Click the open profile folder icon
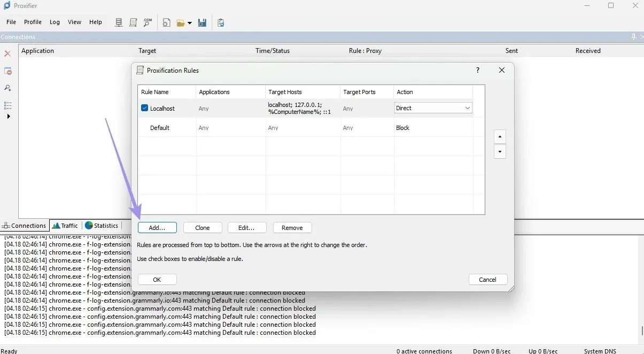The height and width of the screenshot is (354, 644). (181, 23)
